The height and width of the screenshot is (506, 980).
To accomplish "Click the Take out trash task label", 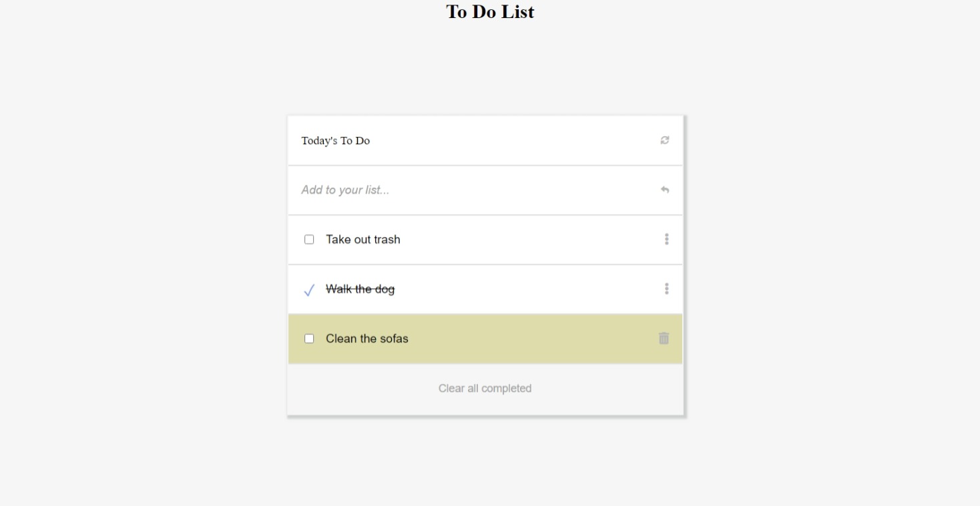I will 363,240.
